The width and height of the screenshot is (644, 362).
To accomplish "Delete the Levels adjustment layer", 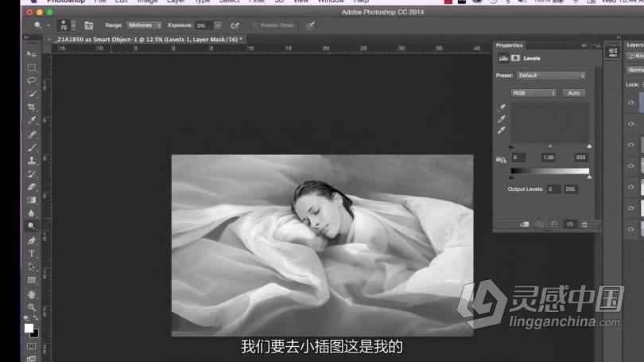I will pos(584,224).
